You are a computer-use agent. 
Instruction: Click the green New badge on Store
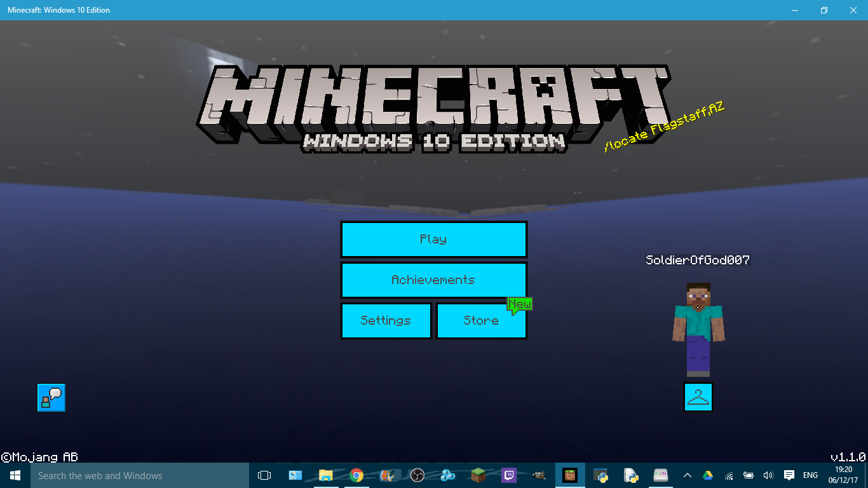point(520,305)
